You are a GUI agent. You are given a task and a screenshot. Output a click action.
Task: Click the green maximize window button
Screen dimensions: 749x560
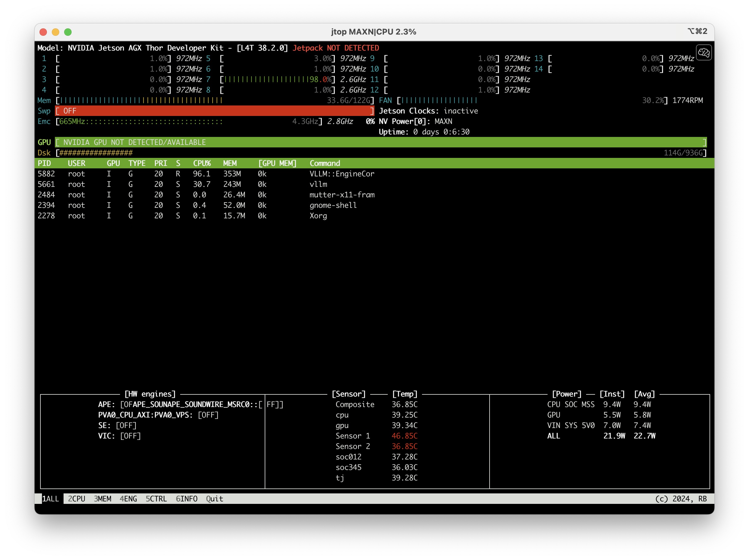pos(68,32)
